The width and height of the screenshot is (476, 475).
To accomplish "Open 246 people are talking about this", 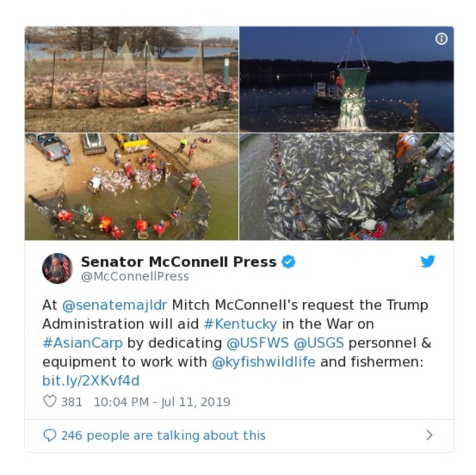I will (164, 435).
